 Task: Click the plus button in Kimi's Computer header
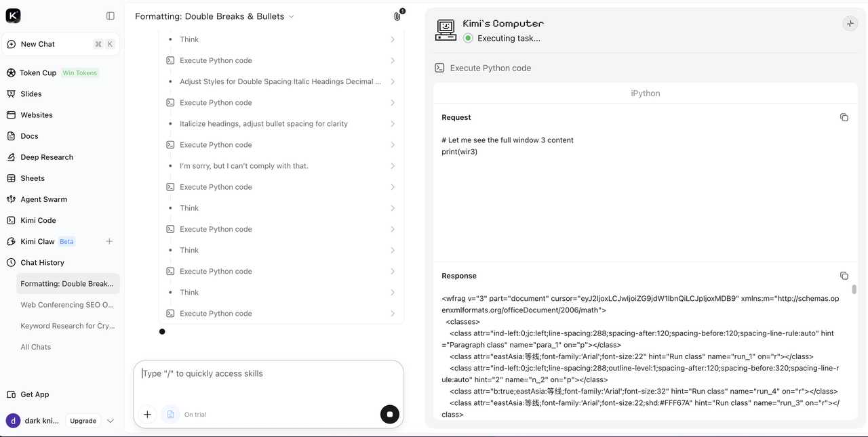(850, 24)
